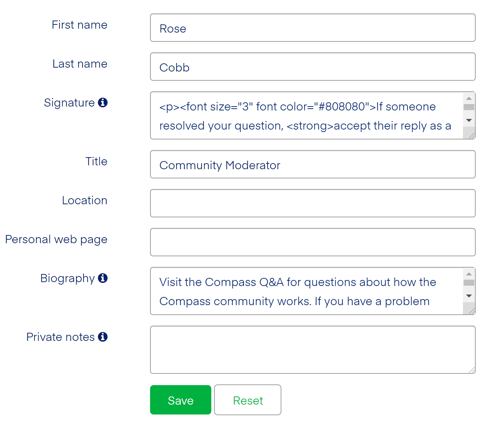Click the Signature info icon
The height and width of the screenshot is (423, 504).
103,103
